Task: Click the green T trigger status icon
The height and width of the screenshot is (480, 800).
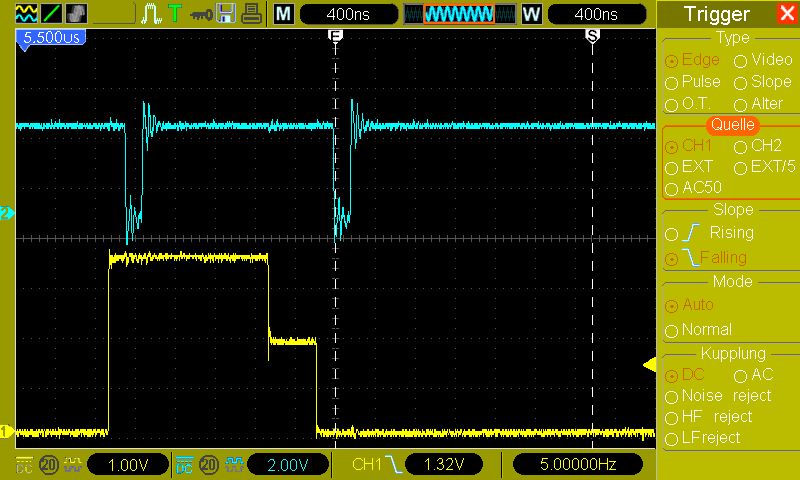Action: [175, 14]
